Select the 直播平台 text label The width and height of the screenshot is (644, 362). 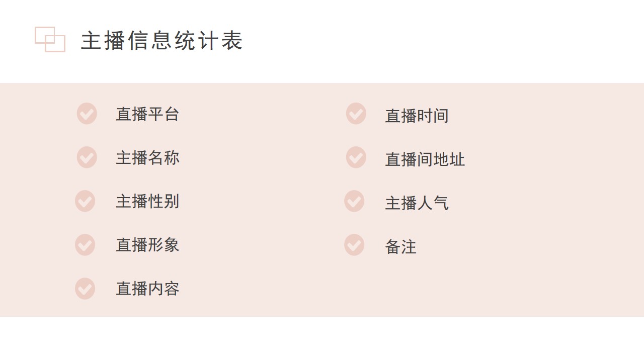[147, 114]
